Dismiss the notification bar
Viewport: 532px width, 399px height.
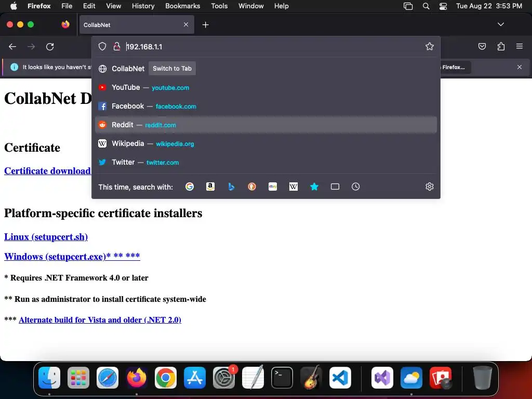520,67
